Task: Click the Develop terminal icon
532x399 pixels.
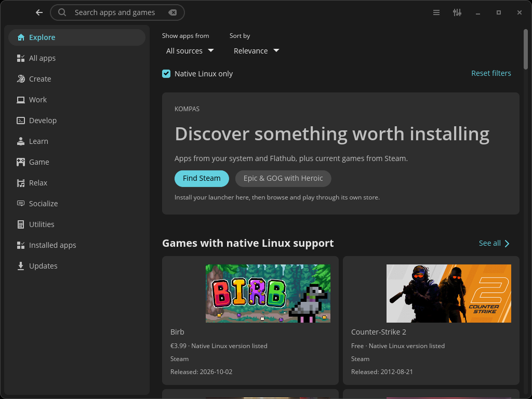Action: pos(21,121)
